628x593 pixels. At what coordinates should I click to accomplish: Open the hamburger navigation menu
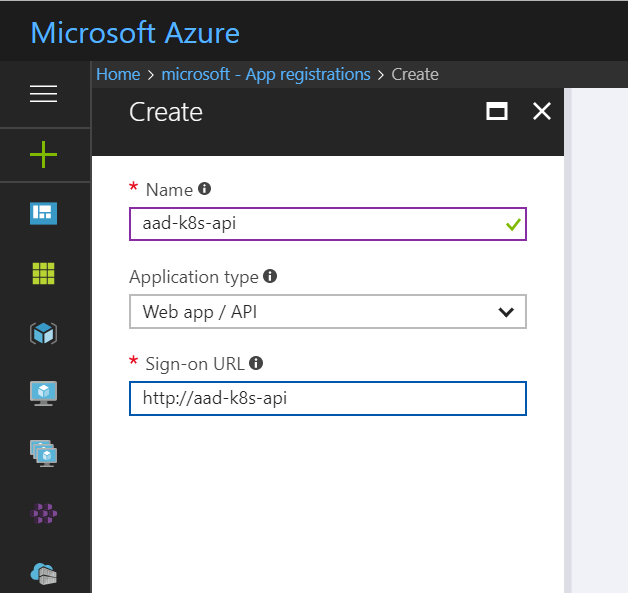pos(44,94)
